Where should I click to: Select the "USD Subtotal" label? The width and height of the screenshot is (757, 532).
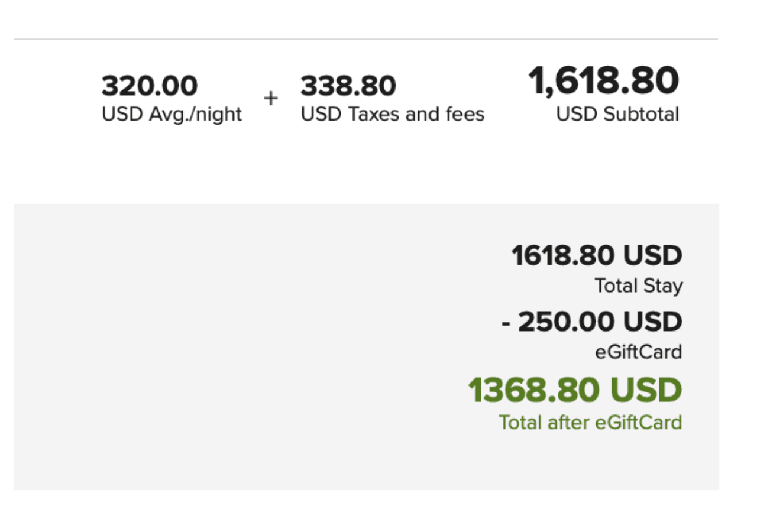(x=617, y=114)
